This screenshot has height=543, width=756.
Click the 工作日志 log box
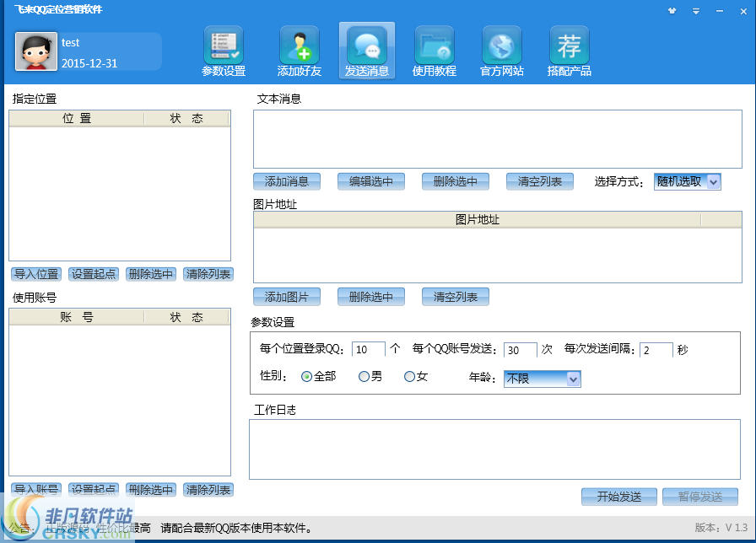494,449
